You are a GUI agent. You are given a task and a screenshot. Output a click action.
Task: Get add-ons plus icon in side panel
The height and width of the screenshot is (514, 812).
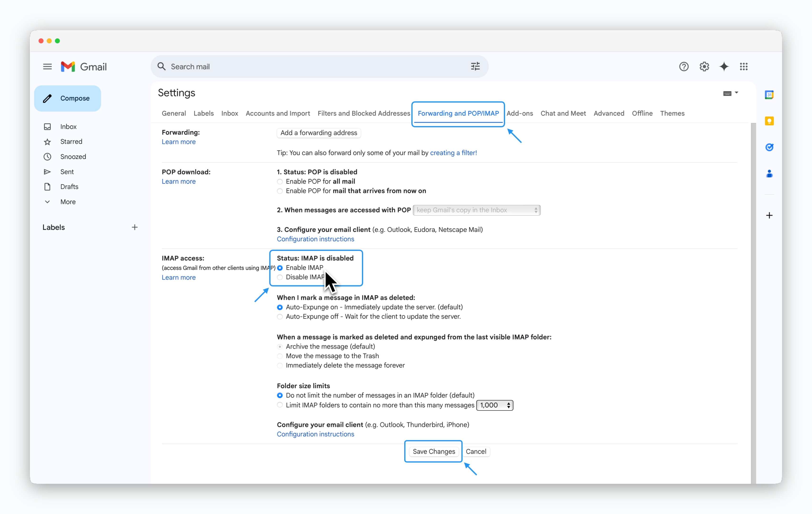769,215
